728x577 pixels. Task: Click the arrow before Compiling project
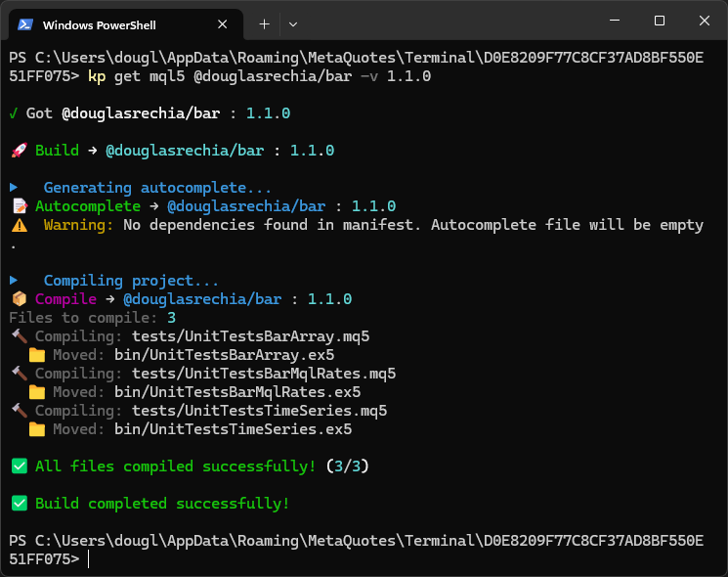pyautogui.click(x=14, y=281)
